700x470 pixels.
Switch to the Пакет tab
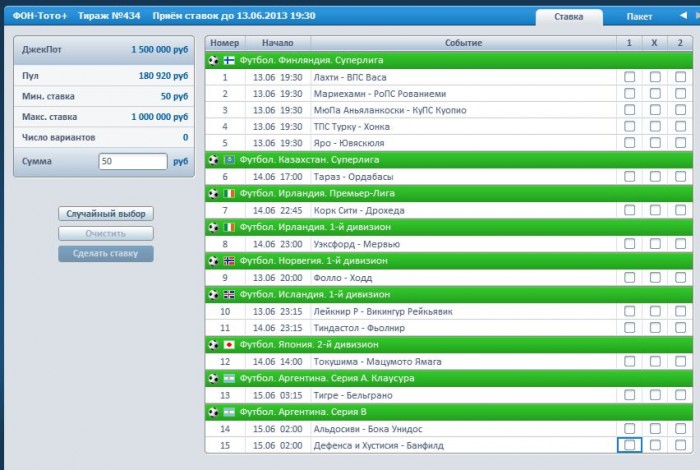tap(639, 17)
